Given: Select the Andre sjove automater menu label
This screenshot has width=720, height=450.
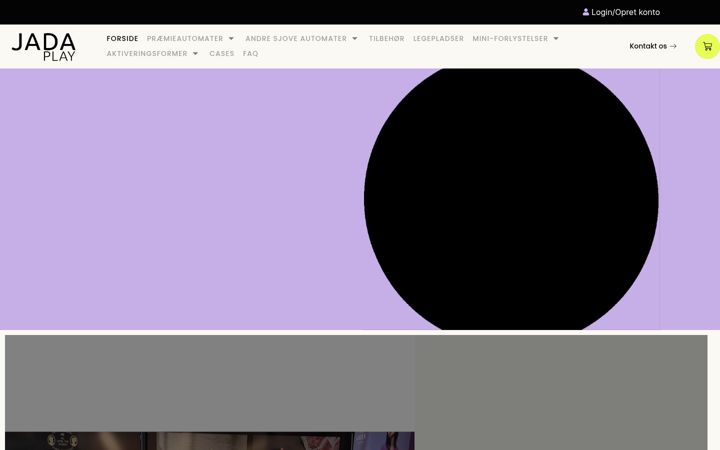Looking at the screenshot, I should click(x=296, y=39).
